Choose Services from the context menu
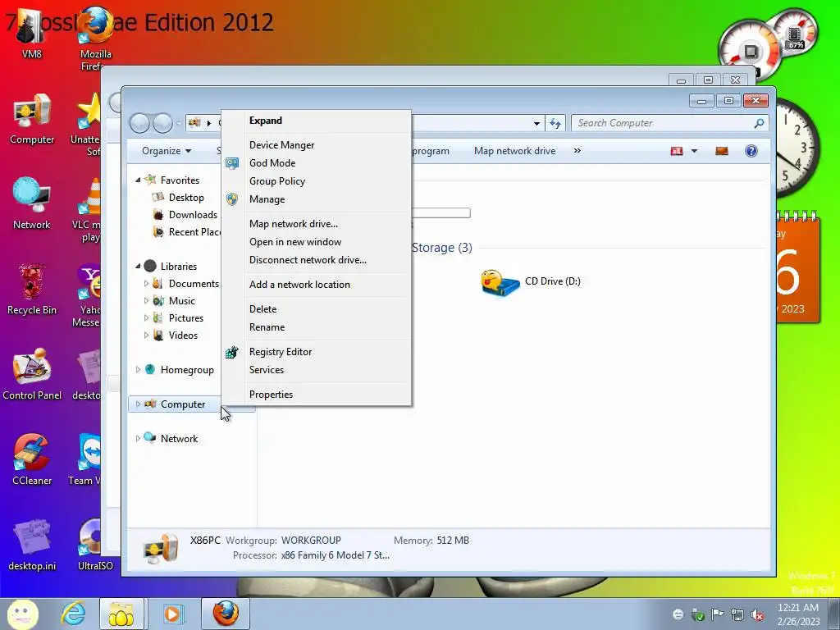 click(x=316, y=370)
